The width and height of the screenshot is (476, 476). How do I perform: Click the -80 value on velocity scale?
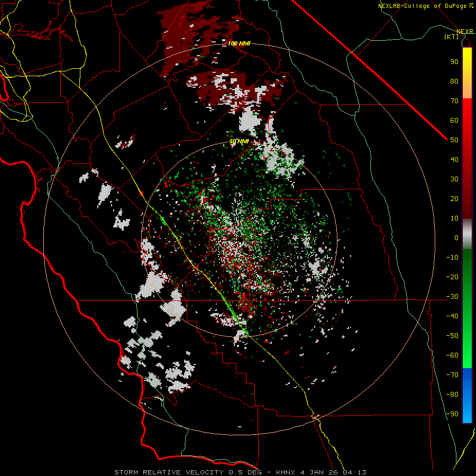click(452, 395)
